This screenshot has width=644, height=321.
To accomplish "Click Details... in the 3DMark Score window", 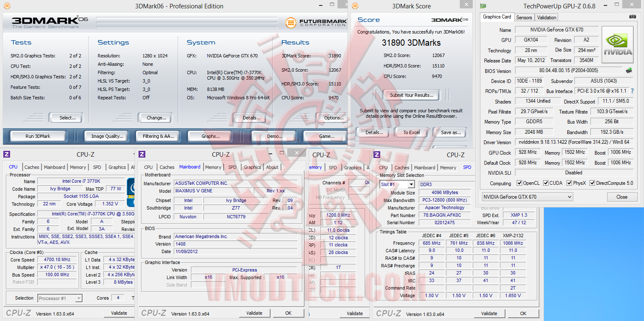I will 374,132.
